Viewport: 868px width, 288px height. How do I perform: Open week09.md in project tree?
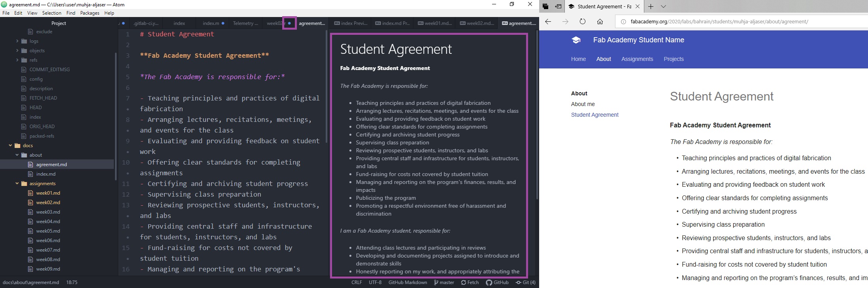point(48,269)
